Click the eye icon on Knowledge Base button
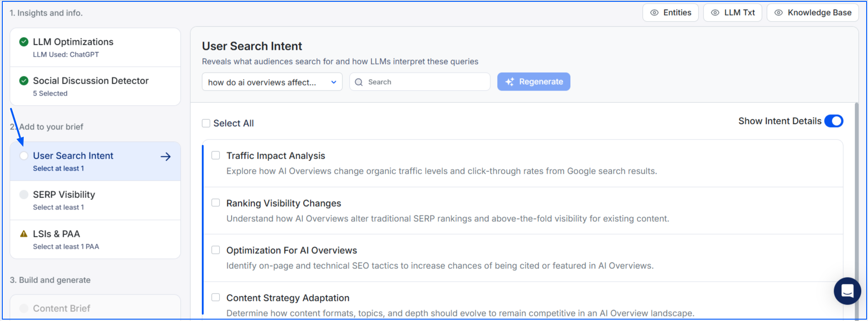The width and height of the screenshot is (868, 321). [x=779, y=13]
